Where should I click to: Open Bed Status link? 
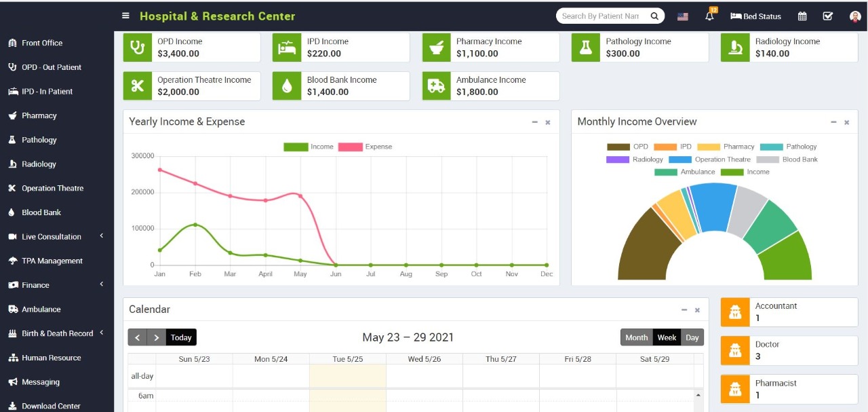755,16
